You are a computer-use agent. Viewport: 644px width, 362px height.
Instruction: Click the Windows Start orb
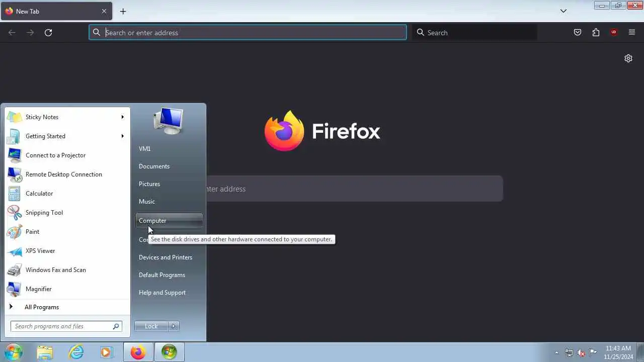(x=14, y=352)
